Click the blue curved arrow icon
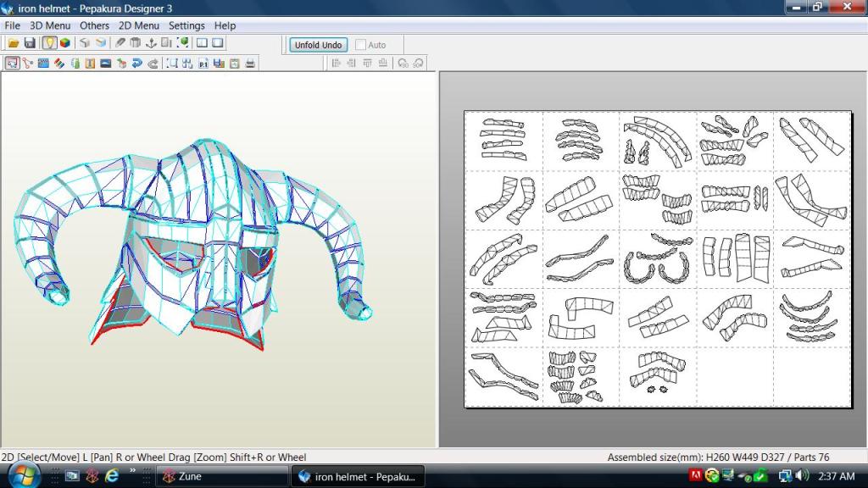868x488 pixels. coord(137,64)
